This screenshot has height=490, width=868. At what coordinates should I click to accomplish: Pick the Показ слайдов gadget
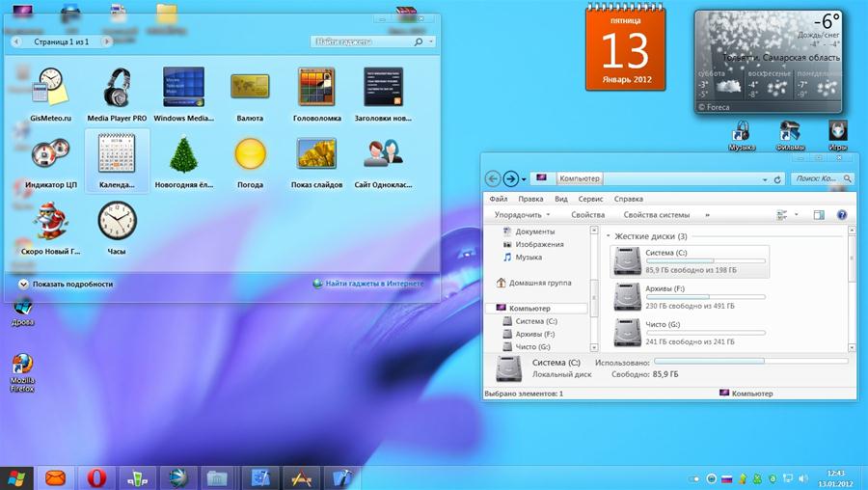[316, 156]
